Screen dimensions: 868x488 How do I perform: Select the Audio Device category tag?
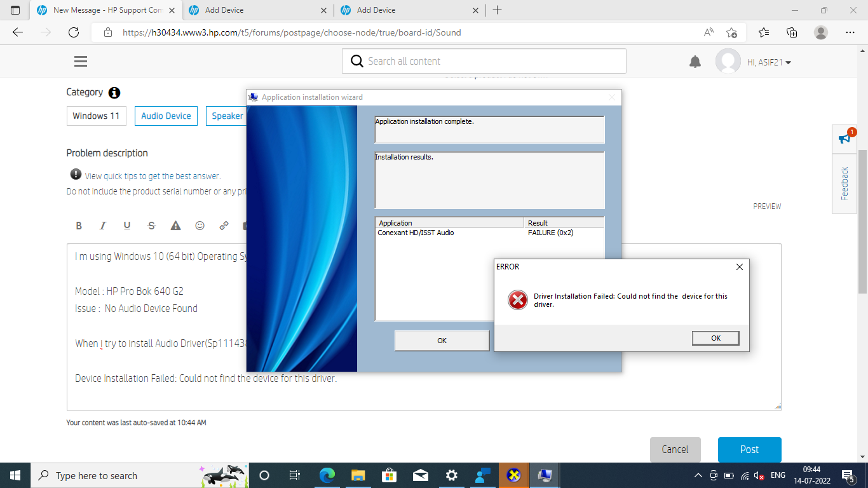pos(166,116)
